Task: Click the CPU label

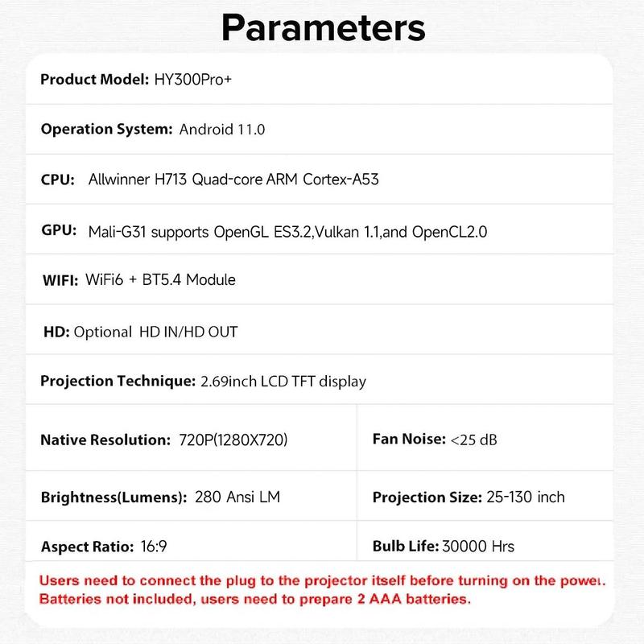Action: click(x=58, y=180)
